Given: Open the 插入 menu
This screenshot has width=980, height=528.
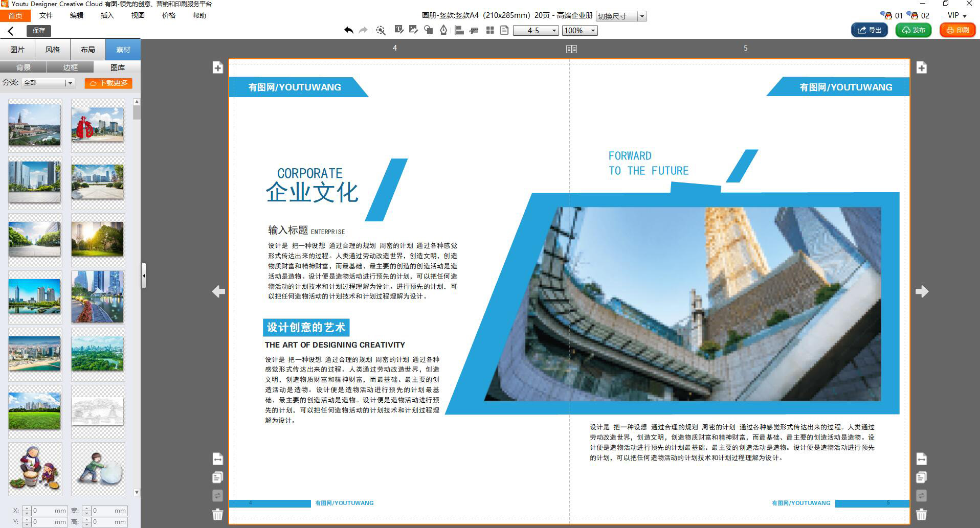Looking at the screenshot, I should point(107,15).
